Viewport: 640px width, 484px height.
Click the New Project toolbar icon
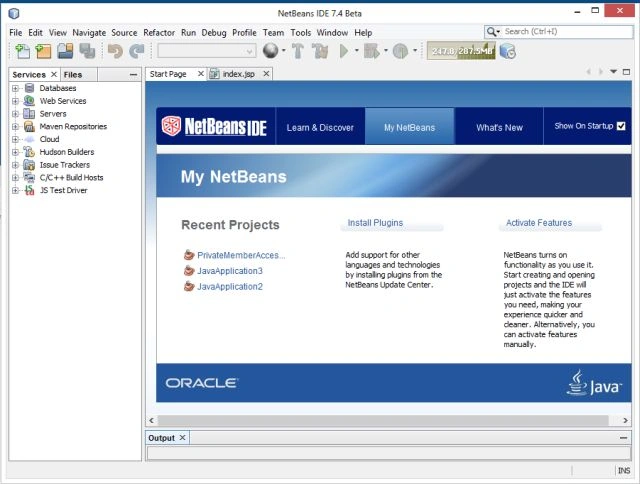click(43, 51)
